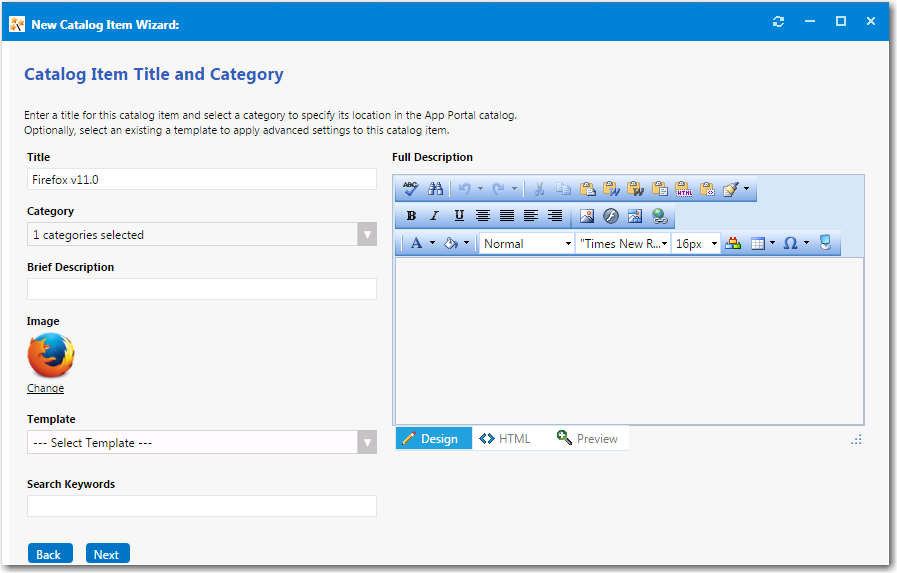Toggle bold formatting
The height and width of the screenshot is (573, 897).
pos(411,216)
